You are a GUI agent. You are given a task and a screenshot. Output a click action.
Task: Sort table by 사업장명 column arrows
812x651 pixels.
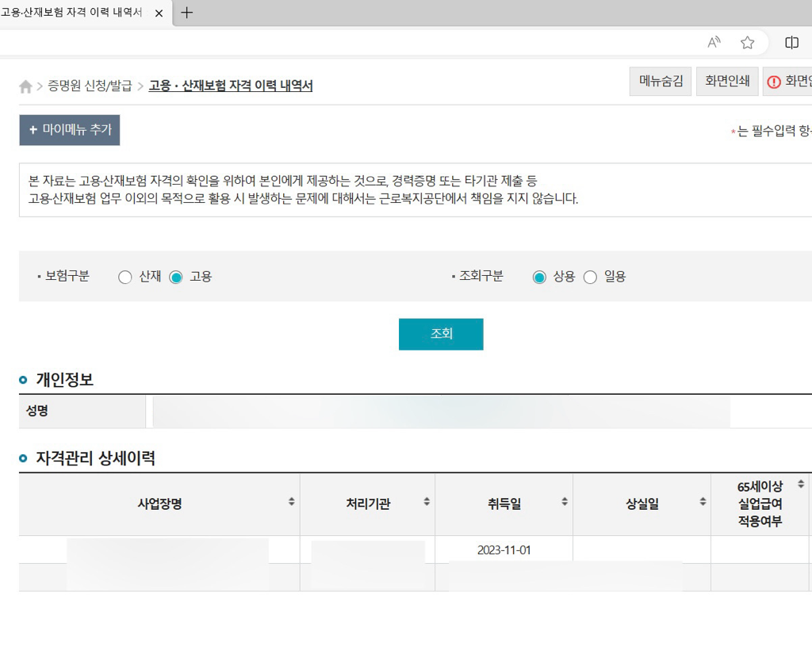tap(291, 502)
